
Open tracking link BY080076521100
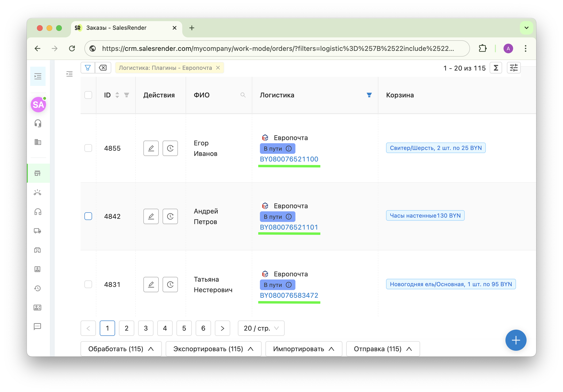pyautogui.click(x=289, y=159)
